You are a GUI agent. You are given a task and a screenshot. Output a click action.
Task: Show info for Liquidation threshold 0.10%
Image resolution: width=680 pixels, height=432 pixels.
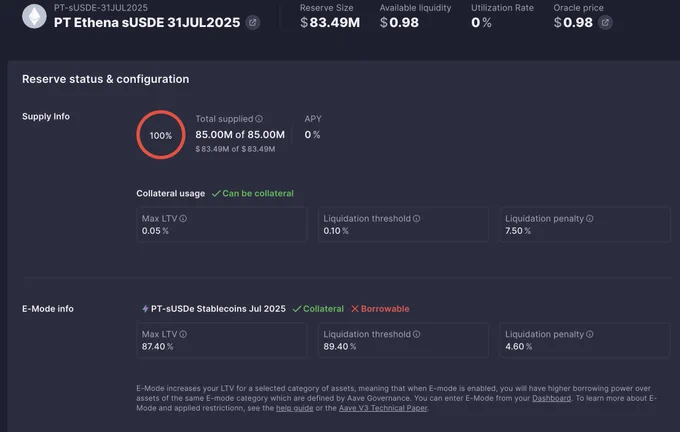pyautogui.click(x=416, y=219)
